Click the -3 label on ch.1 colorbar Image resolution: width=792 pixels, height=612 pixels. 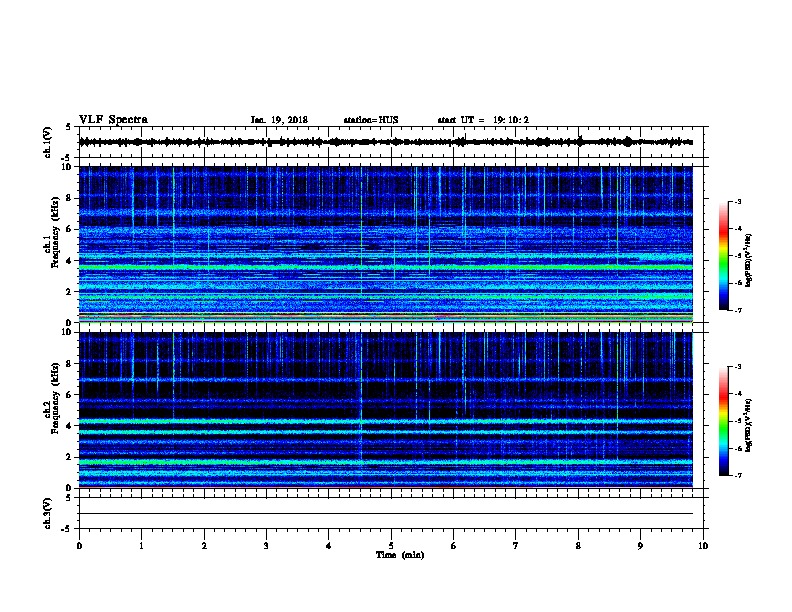coord(737,202)
